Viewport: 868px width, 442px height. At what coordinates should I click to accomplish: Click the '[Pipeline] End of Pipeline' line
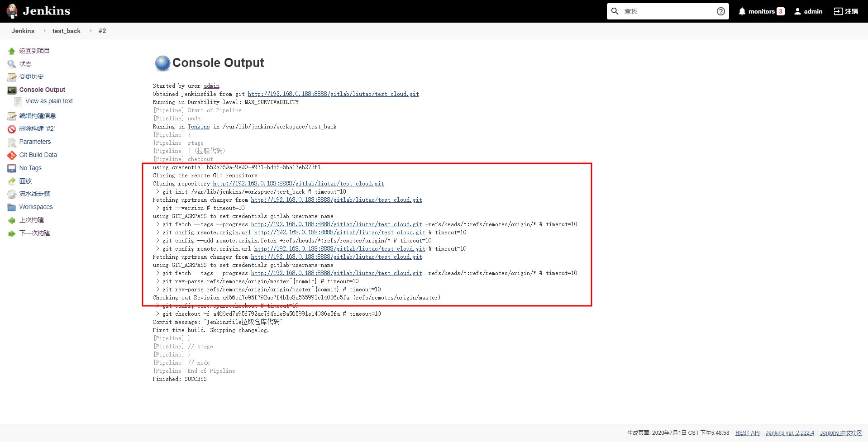click(x=194, y=371)
